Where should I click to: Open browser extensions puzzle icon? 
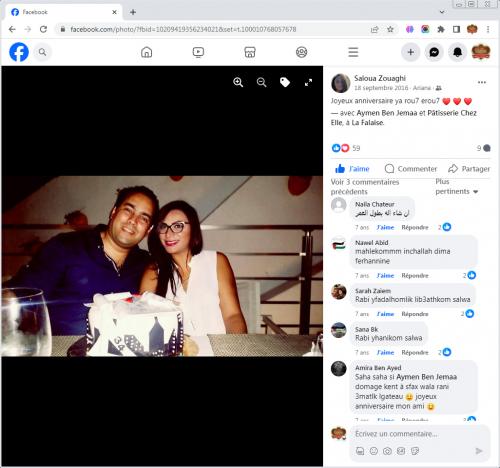pos(441,29)
